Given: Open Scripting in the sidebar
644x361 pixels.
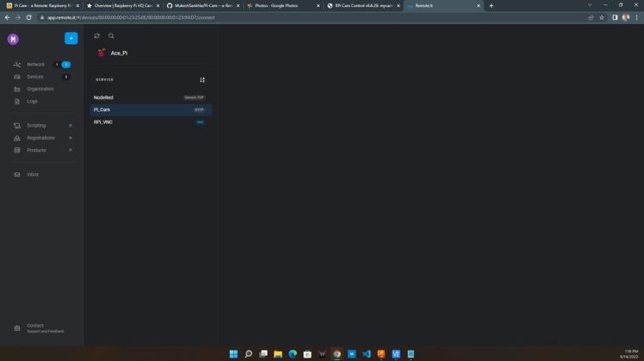Looking at the screenshot, I should click(36, 126).
